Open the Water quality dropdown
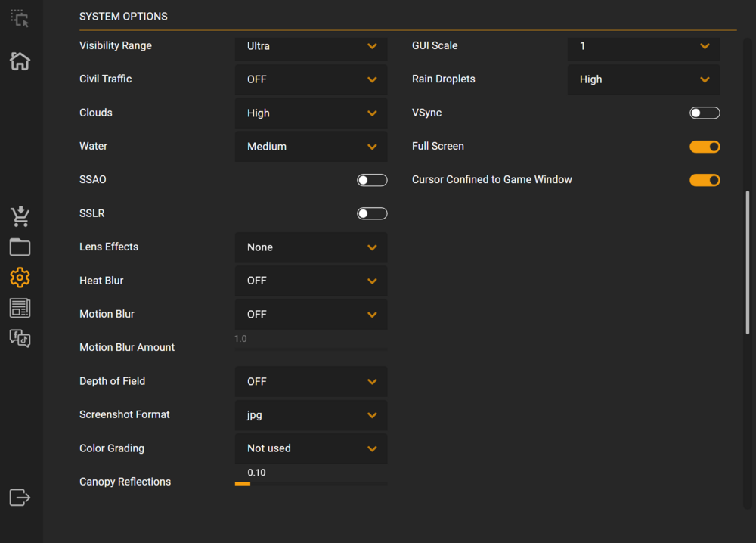756x543 pixels. 311,147
